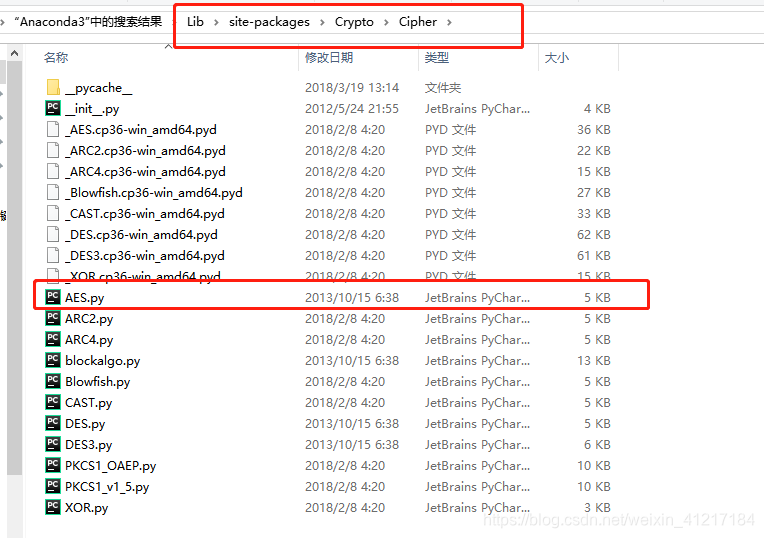Viewport: 764px width, 538px height.
Task: Click date 2012/5/24 21:55 of __init__.py
Action: [352, 109]
